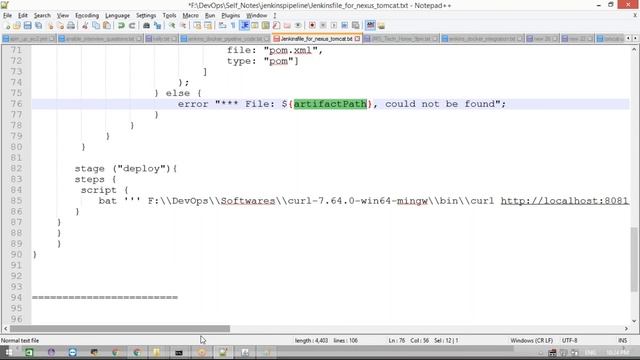Close the Jenkinsfile_for_nexus_tomcat.txt tab
640x360 pixels.
pos(358,39)
